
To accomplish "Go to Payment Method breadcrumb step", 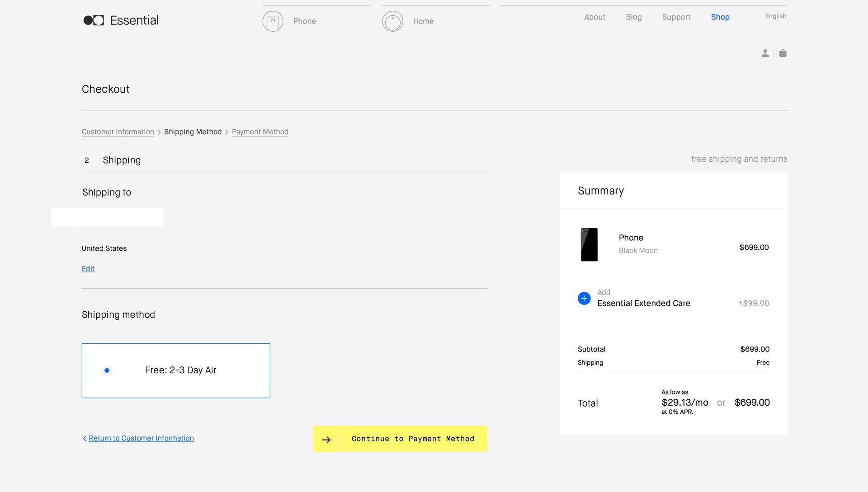I will pyautogui.click(x=260, y=132).
